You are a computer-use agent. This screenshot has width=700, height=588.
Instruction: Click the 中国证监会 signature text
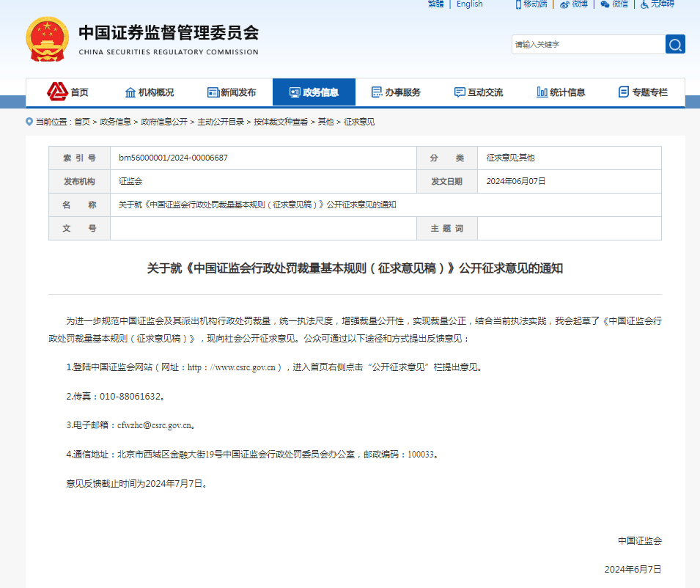(640, 540)
